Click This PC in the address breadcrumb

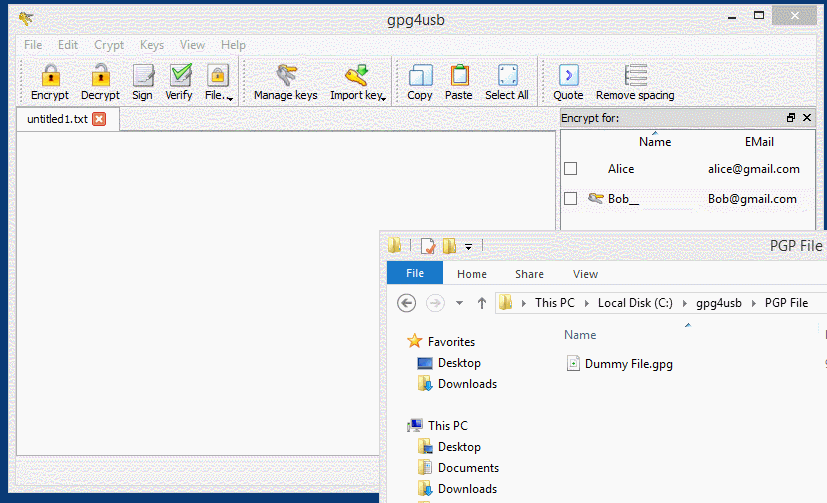coord(554,303)
